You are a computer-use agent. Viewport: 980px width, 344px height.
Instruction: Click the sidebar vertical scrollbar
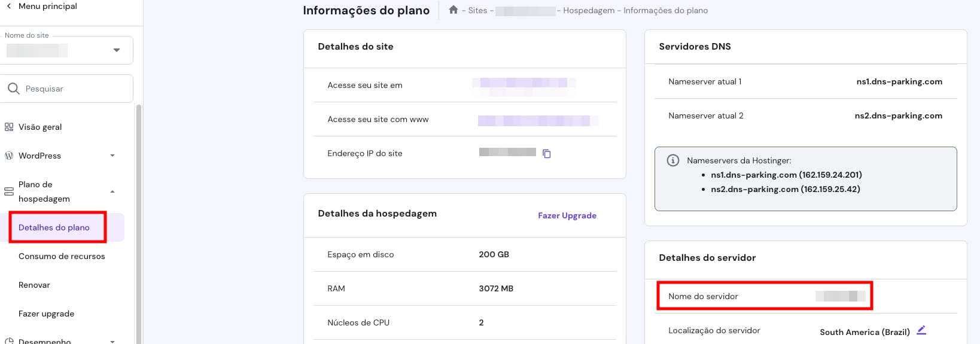point(139,224)
